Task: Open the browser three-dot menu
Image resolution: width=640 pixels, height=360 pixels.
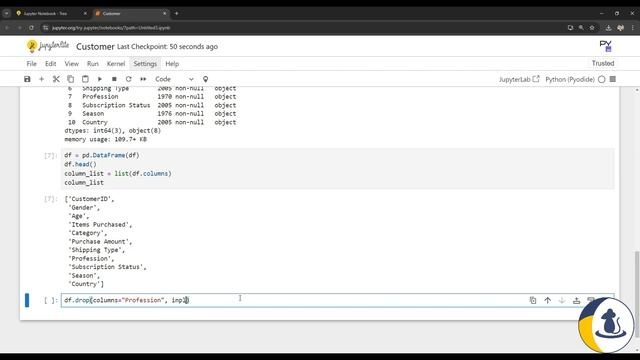Action: tap(633, 28)
